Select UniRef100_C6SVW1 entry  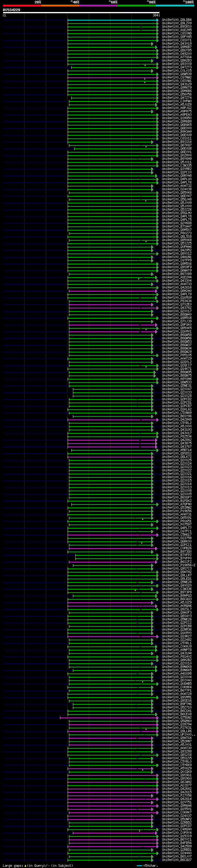click(x=176, y=81)
